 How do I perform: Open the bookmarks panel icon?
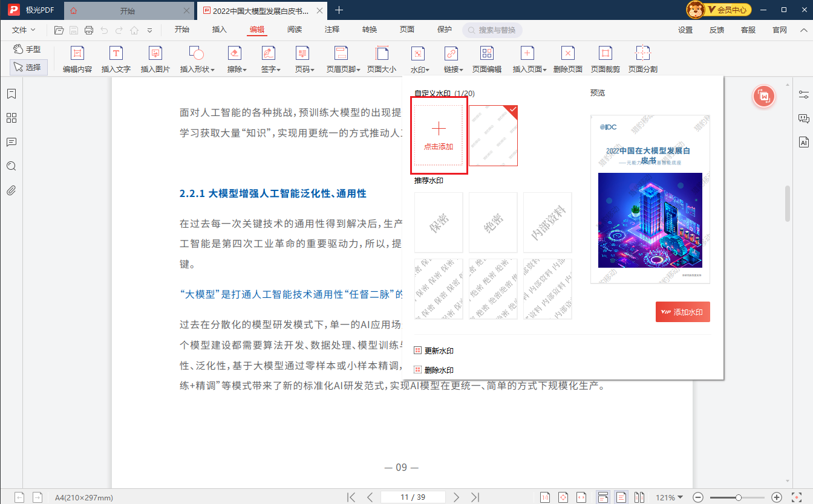[11, 94]
